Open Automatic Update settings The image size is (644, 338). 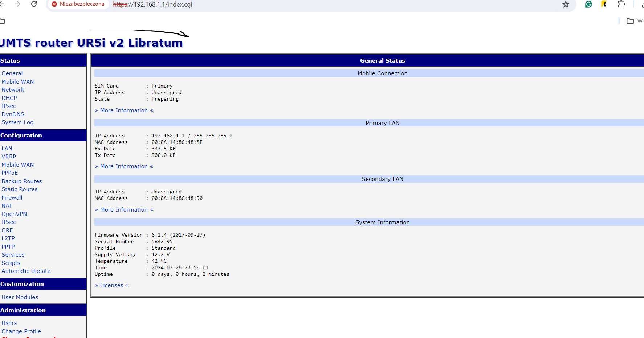(x=26, y=271)
